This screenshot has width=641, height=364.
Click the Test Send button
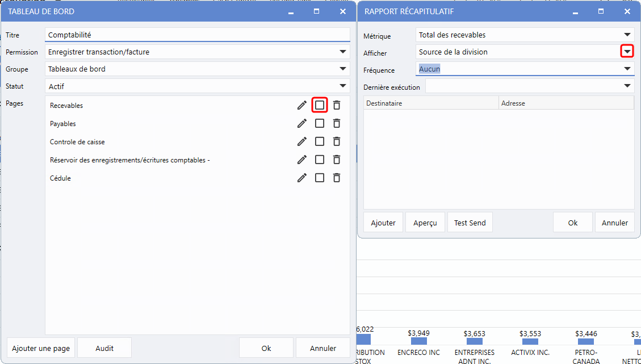470,223
